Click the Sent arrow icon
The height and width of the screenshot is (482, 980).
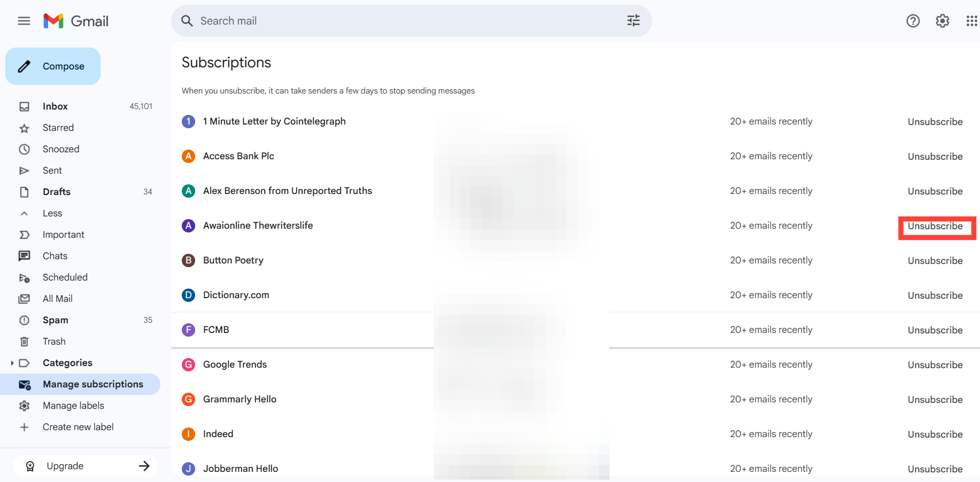[24, 170]
